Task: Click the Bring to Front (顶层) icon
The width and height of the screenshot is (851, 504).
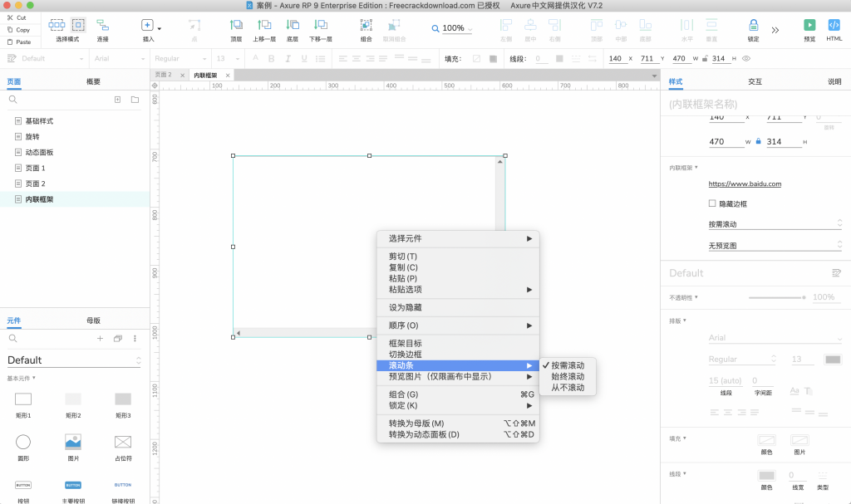Action: pyautogui.click(x=236, y=25)
